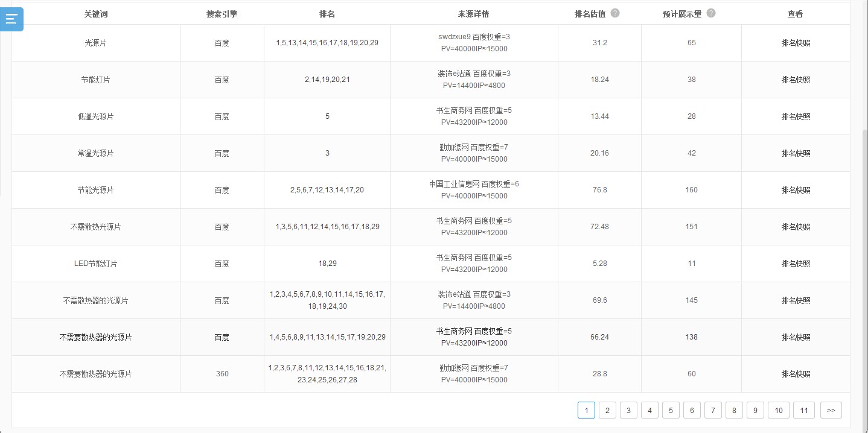The image size is (868, 433).
Task: Go to page 11 of results
Action: pos(803,410)
